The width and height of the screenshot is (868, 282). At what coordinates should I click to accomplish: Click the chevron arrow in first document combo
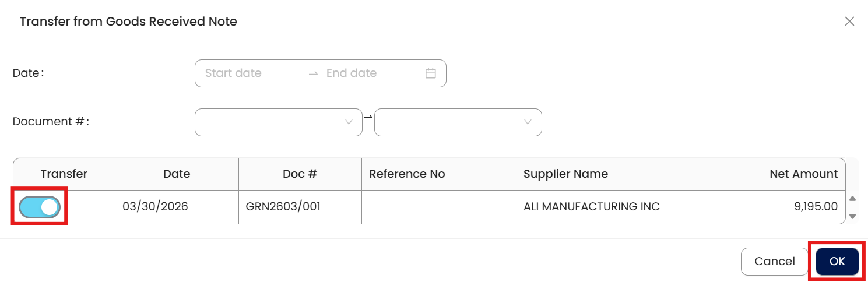coord(349,122)
